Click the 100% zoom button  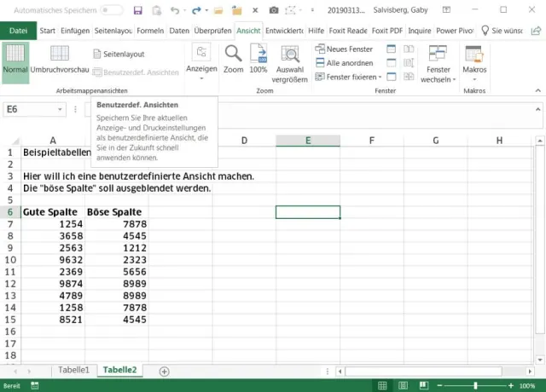258,54
